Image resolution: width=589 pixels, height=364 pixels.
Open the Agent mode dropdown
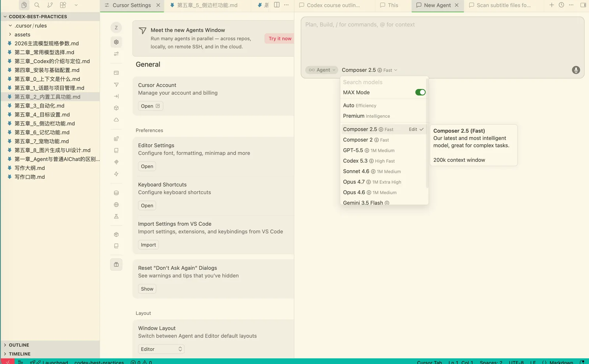pos(322,70)
